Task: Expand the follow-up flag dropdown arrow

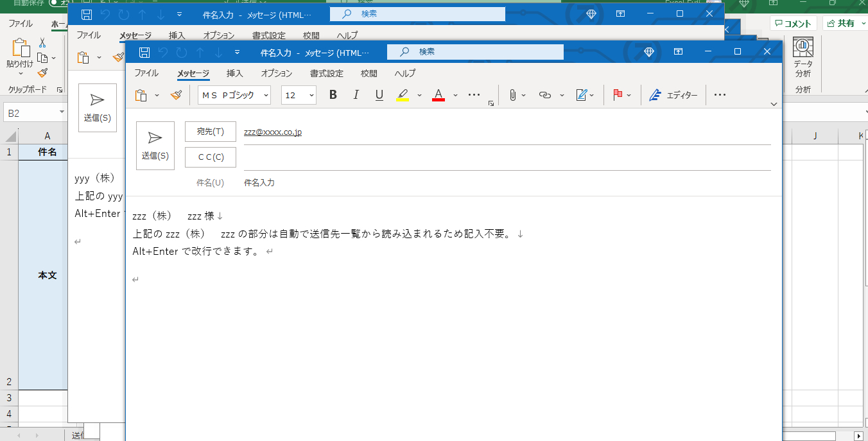Action: click(629, 96)
